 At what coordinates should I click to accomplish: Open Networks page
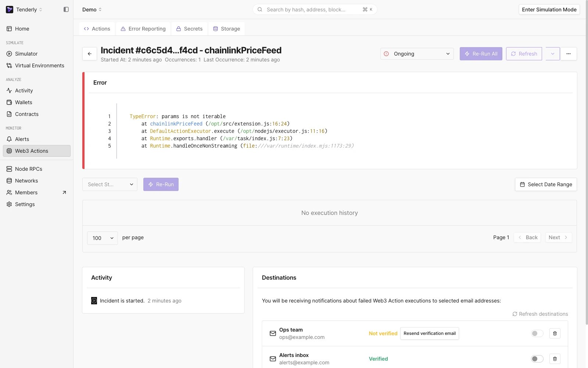point(37,181)
